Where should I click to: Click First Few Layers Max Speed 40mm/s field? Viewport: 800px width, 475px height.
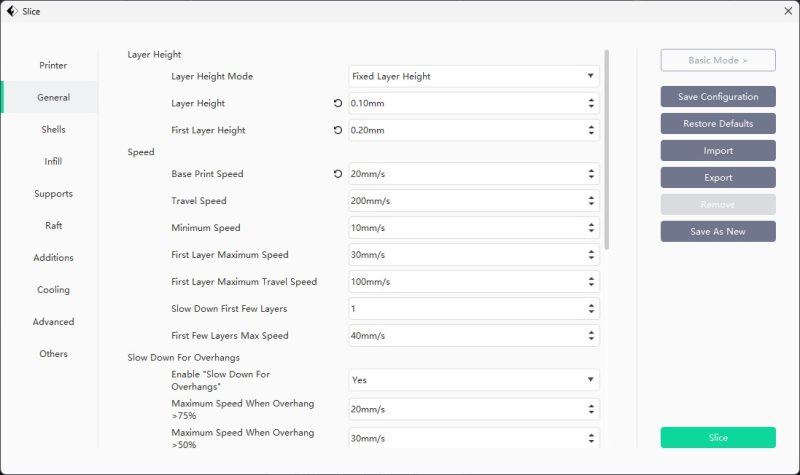[474, 336]
